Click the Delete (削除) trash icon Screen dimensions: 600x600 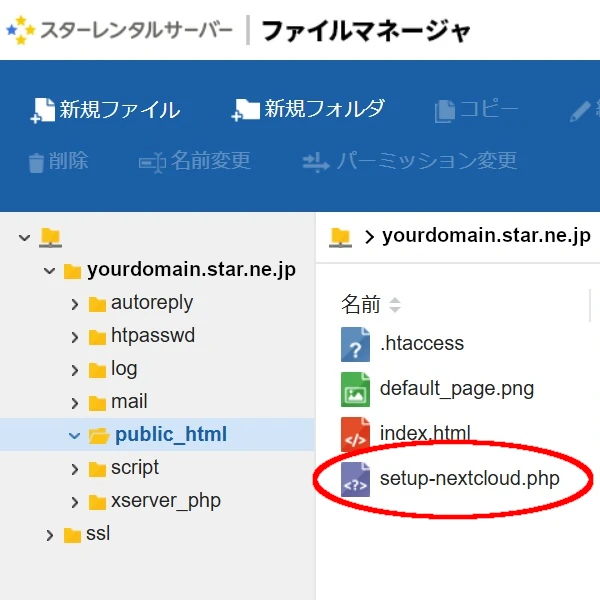[x=36, y=163]
